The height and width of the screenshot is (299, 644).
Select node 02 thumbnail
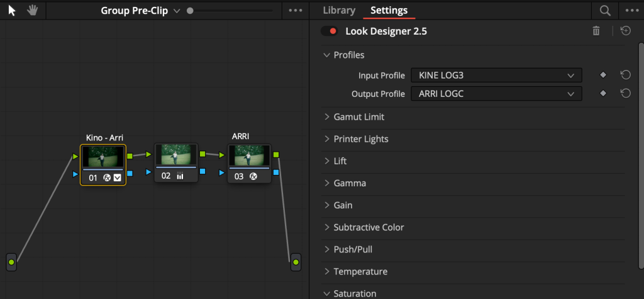pos(176,155)
